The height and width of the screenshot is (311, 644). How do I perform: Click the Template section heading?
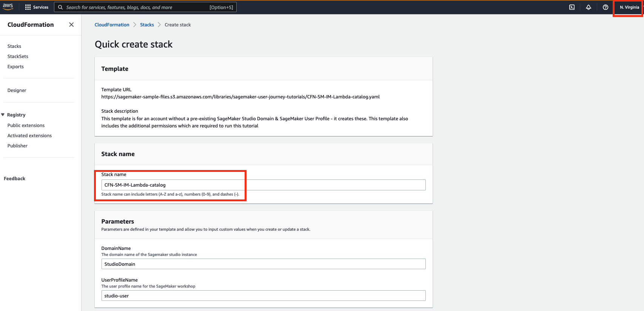[115, 69]
